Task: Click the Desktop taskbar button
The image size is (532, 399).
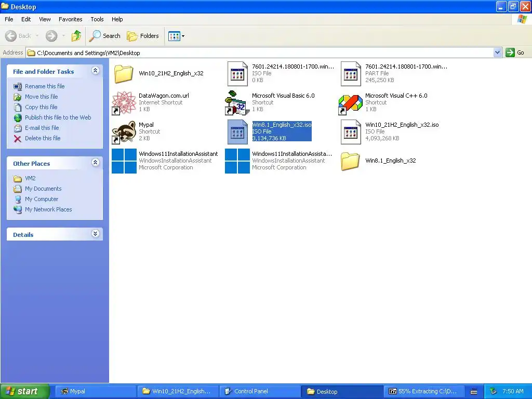Action: tap(342, 391)
